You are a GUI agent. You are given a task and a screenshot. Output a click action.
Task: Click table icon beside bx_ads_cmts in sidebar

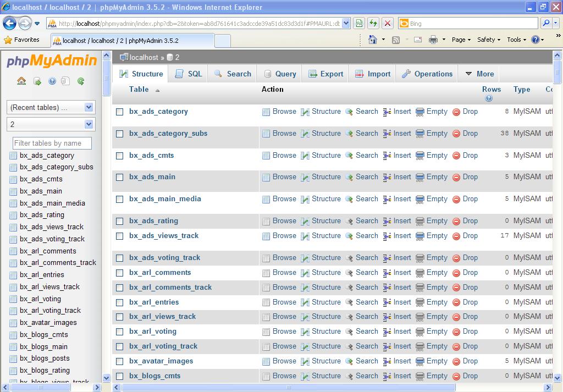coord(13,179)
